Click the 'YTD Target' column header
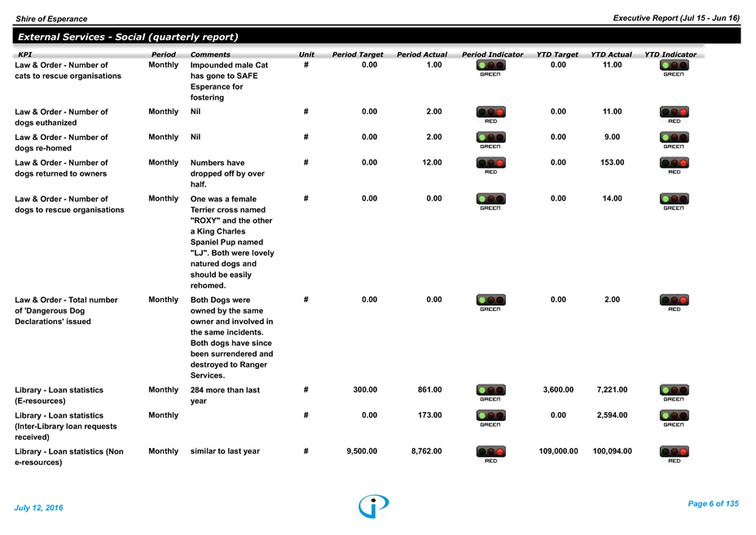The image size is (756, 535). (x=557, y=55)
